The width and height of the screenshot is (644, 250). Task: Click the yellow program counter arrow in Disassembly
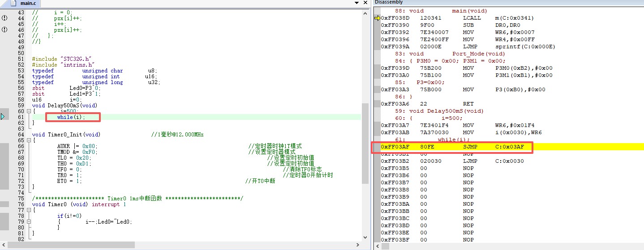377,18
